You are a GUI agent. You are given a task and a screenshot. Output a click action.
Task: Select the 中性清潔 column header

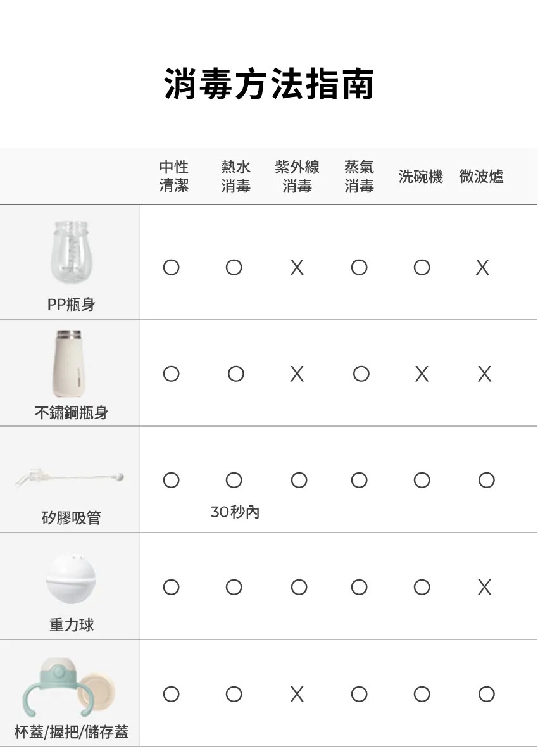pyautogui.click(x=173, y=176)
